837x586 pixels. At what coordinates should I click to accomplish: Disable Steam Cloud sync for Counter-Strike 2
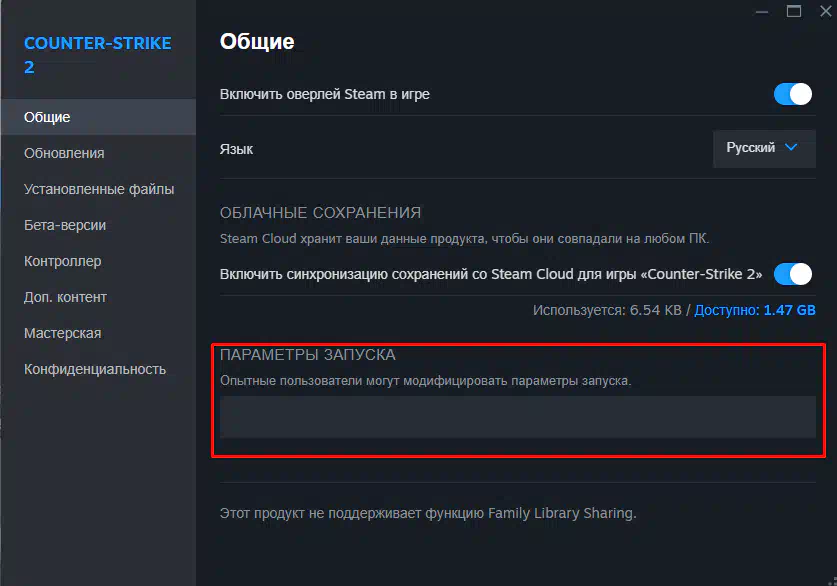[x=793, y=274]
